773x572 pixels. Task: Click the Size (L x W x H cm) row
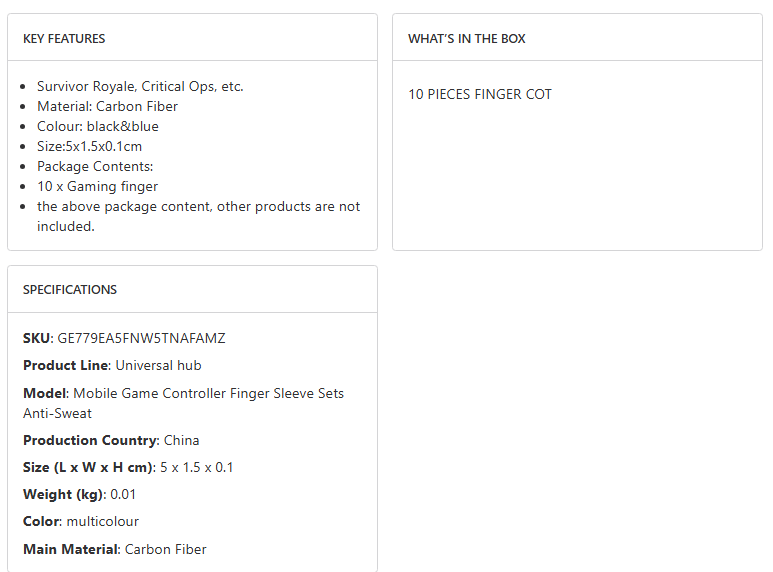click(128, 468)
